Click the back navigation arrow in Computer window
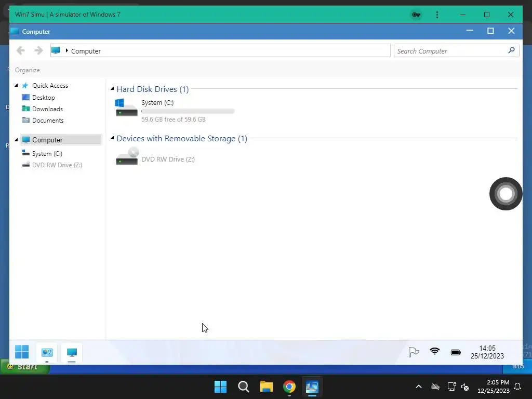Screen dimensions: 532x399 click(x=21, y=50)
